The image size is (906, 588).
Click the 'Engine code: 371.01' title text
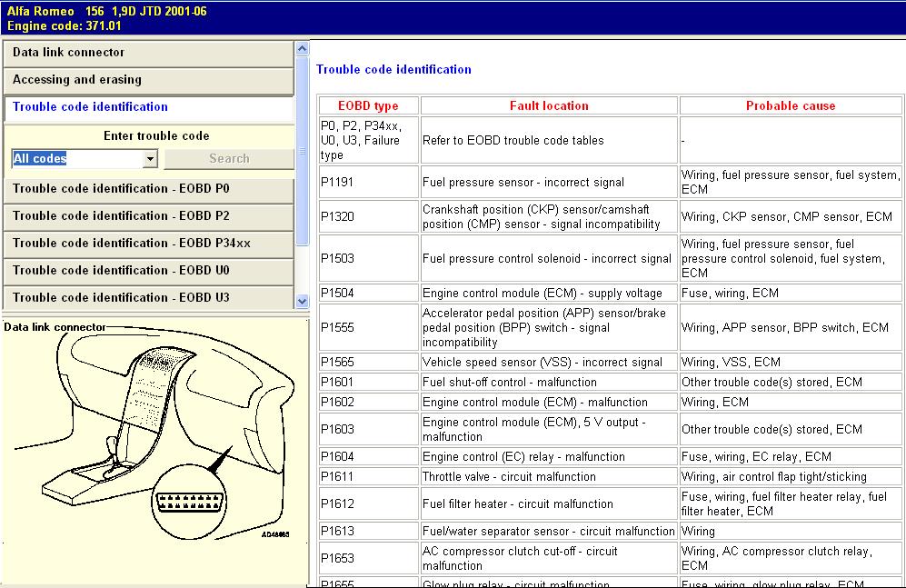[x=65, y=26]
